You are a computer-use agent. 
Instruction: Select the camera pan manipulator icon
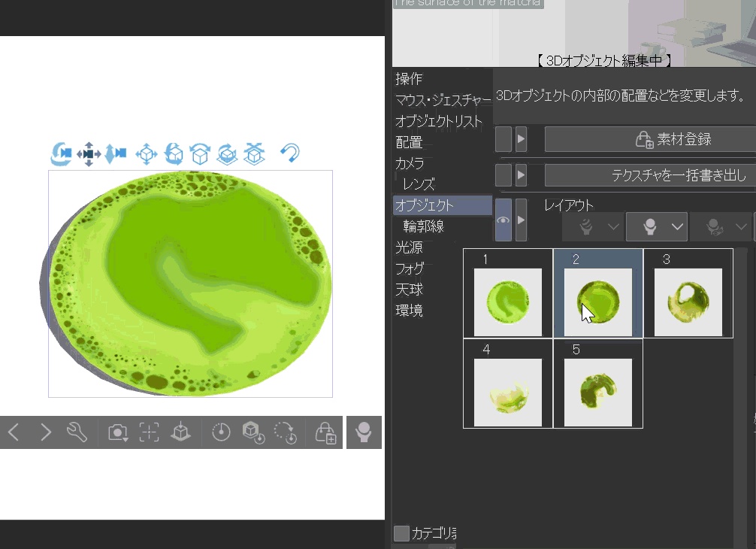pos(89,154)
